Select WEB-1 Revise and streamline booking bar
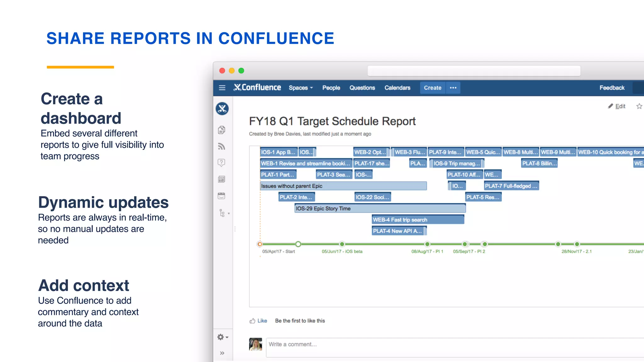644x362 pixels. pos(306,163)
